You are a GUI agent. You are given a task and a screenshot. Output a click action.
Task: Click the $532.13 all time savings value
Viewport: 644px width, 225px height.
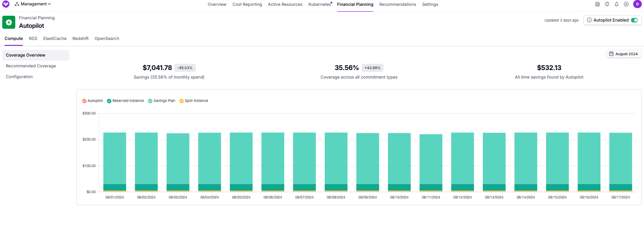click(x=549, y=68)
